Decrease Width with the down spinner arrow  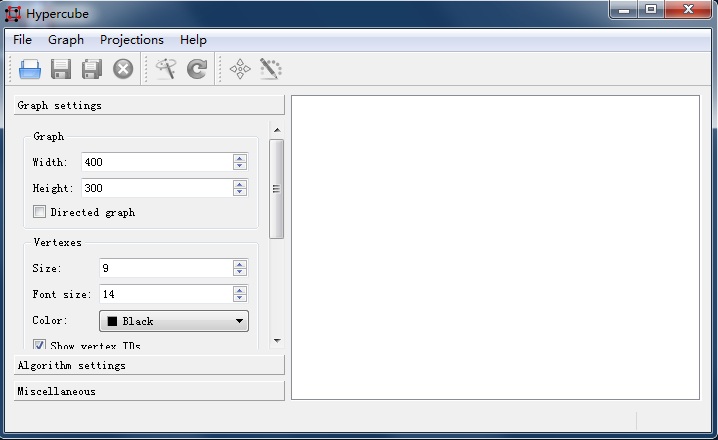[240, 166]
